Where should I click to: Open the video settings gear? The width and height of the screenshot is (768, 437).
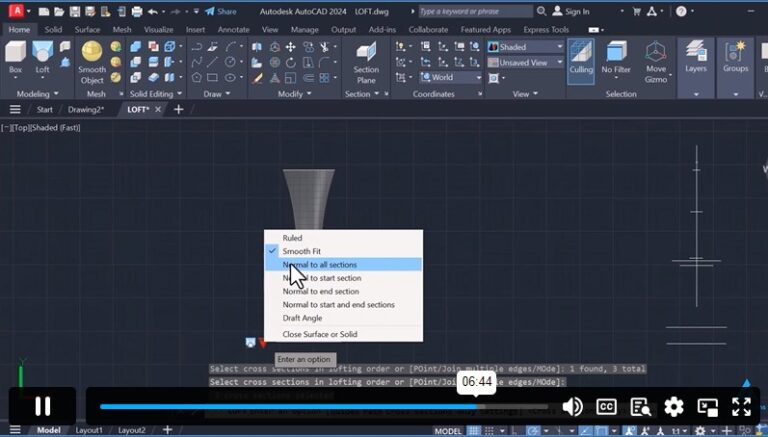tap(674, 407)
